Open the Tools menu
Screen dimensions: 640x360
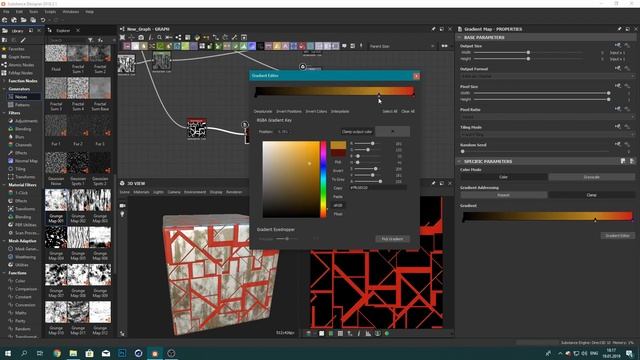(x=33, y=12)
